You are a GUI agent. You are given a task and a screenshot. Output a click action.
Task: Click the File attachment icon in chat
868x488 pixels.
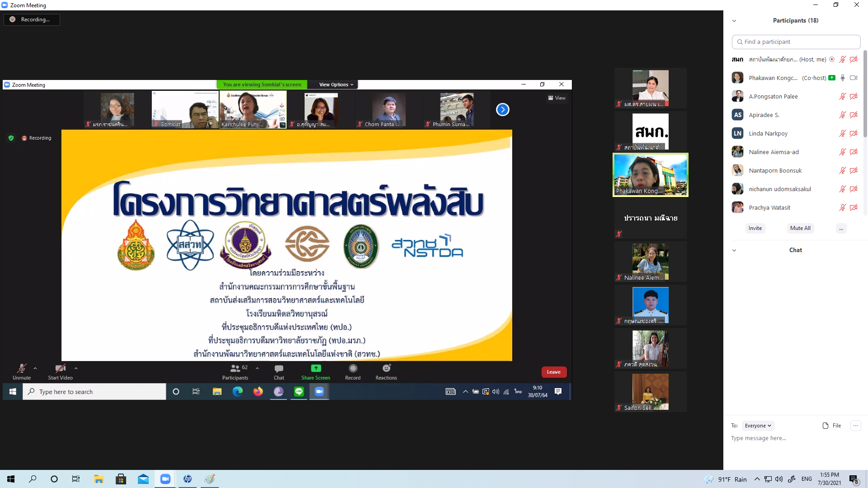tap(831, 426)
